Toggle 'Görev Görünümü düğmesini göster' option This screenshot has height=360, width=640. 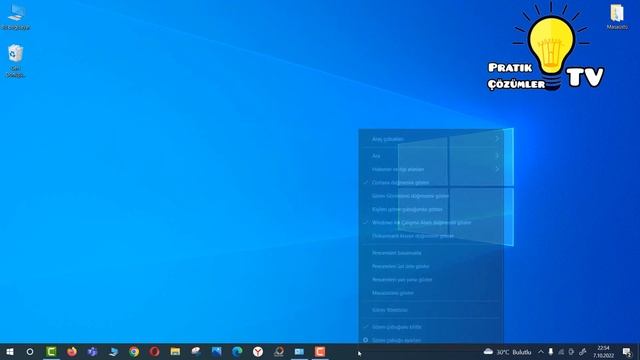tap(431, 196)
